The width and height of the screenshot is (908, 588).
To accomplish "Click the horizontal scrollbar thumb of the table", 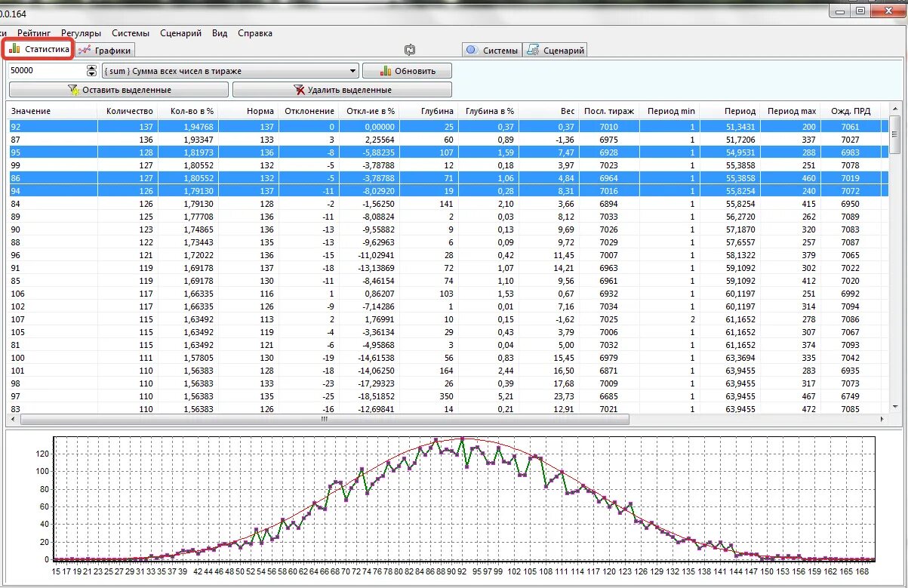I will [326, 419].
